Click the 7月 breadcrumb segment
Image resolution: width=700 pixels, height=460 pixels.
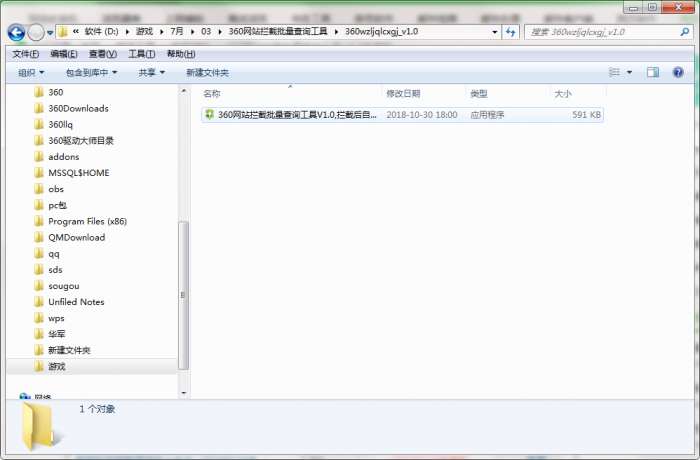point(177,32)
